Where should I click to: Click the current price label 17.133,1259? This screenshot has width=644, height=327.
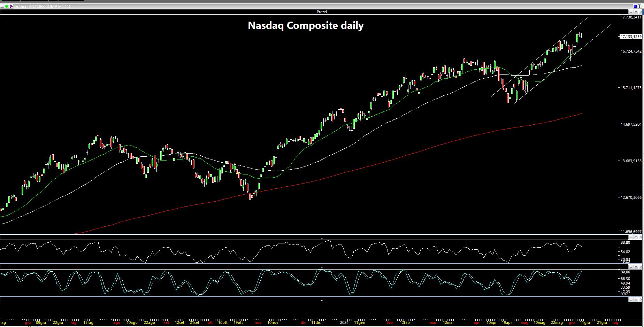tap(630, 37)
